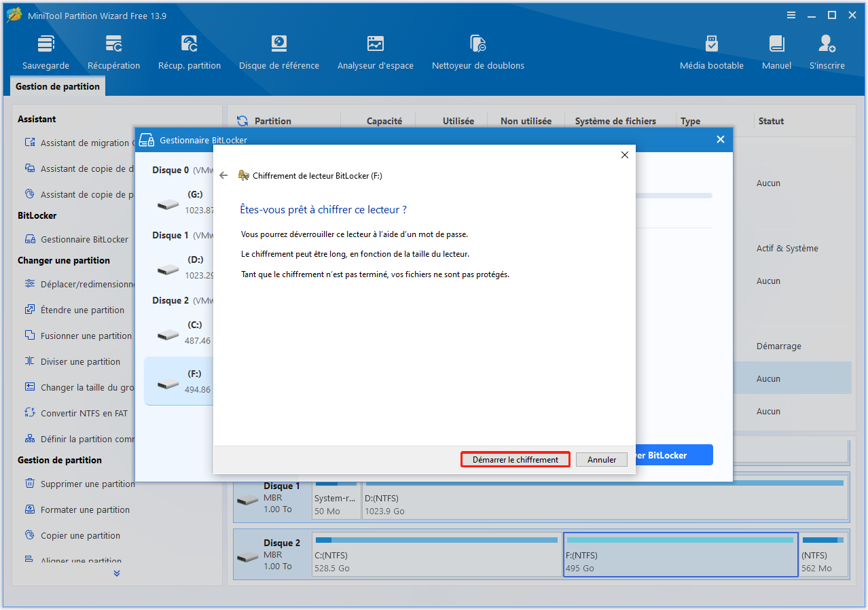
Task: Choose Fusionner une partition
Action: click(77, 336)
